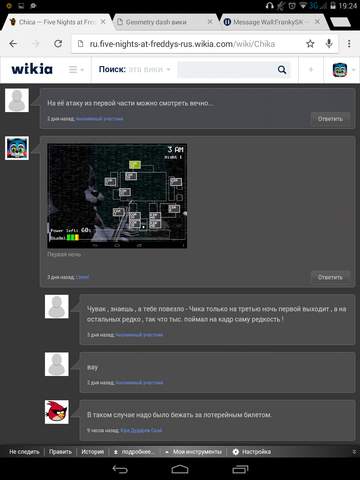Open the Chrome three-dot menu

[x=349, y=44]
